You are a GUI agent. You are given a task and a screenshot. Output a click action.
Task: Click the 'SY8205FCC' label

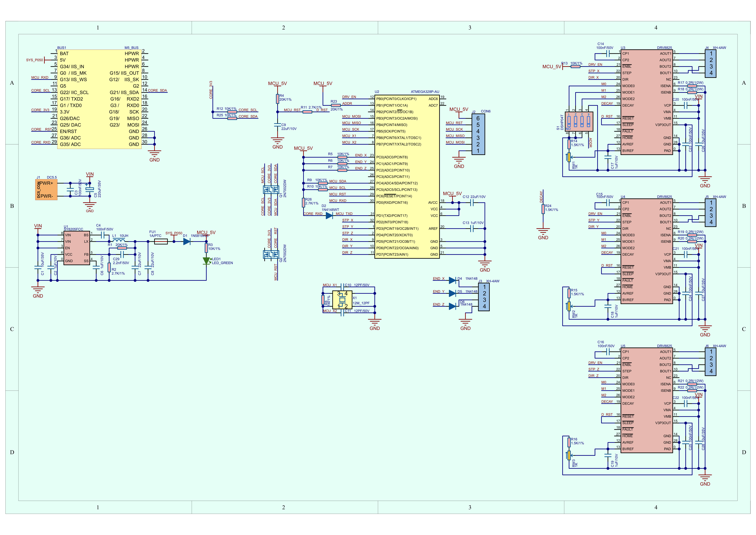pyautogui.click(x=73, y=229)
